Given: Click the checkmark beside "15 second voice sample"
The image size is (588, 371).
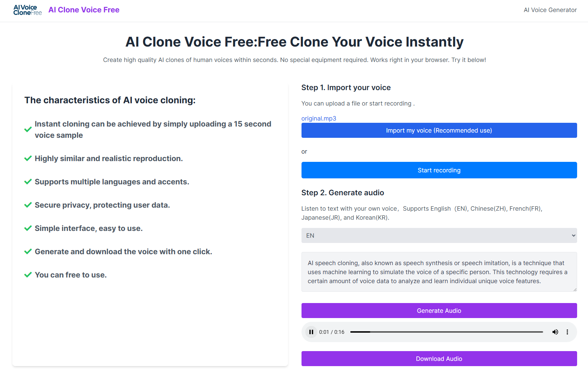Looking at the screenshot, I should pos(28,129).
